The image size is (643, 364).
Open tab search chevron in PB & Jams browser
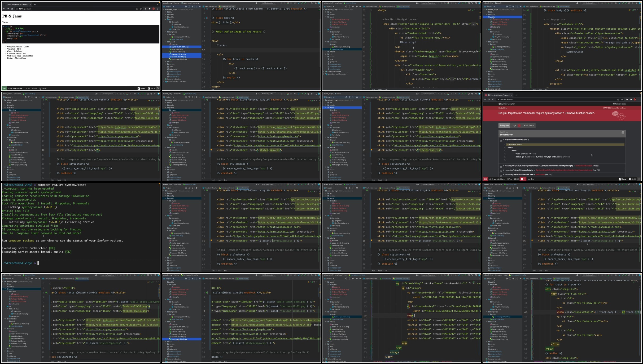pyautogui.click(x=158, y=4)
